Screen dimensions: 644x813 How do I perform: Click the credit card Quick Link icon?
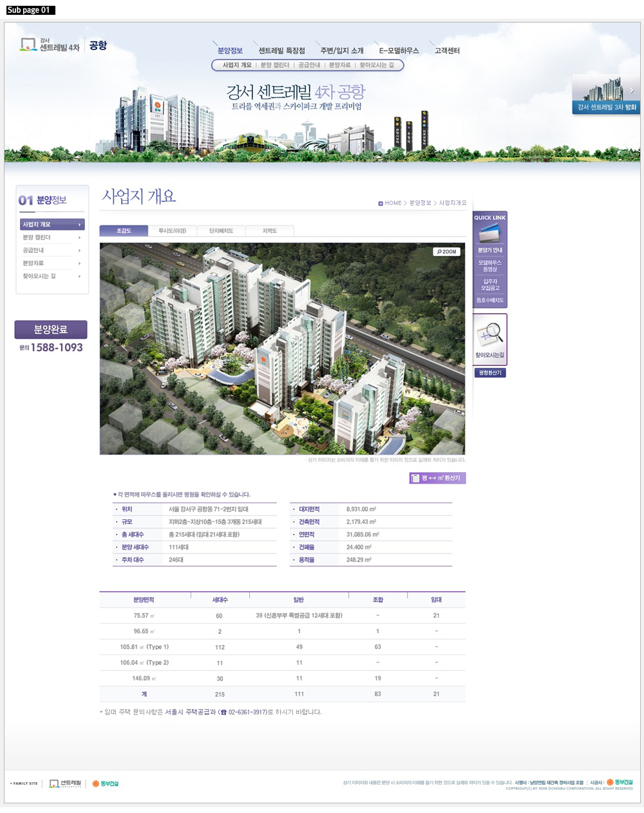pos(489,233)
